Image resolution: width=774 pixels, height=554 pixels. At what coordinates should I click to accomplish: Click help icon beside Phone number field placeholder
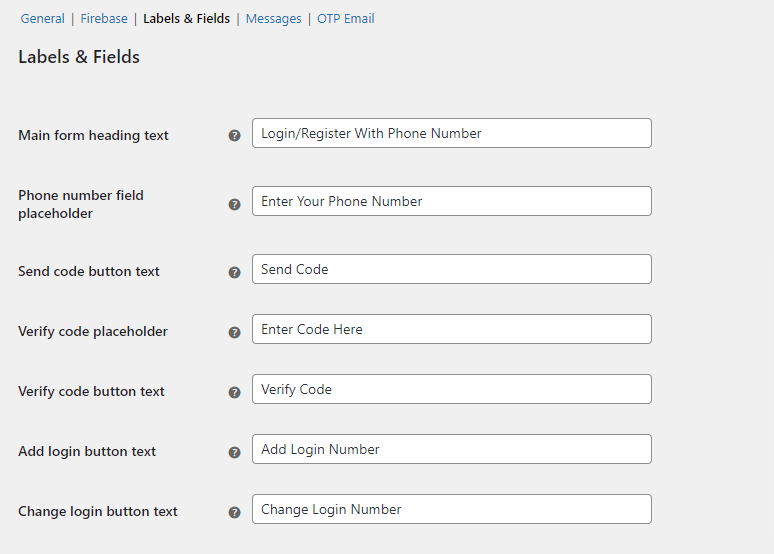click(235, 204)
